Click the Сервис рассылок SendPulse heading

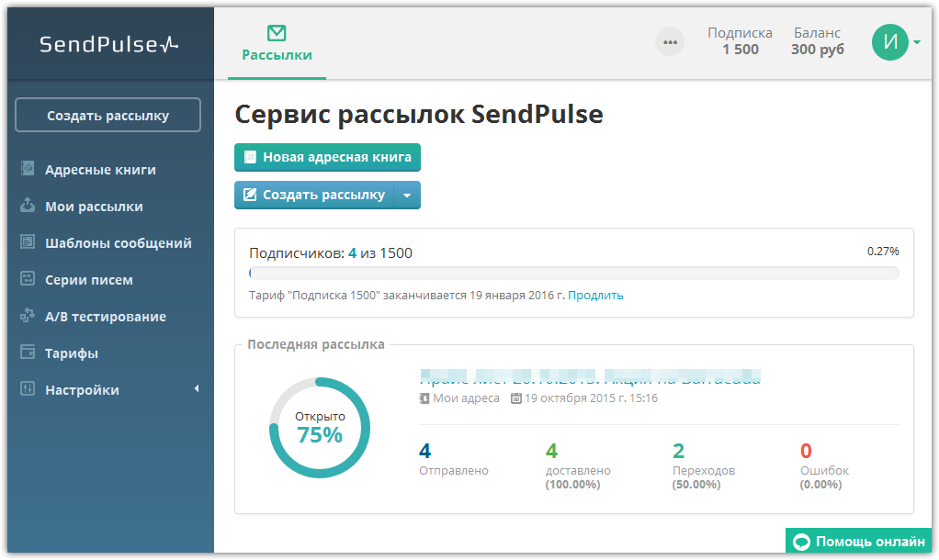coord(419,114)
